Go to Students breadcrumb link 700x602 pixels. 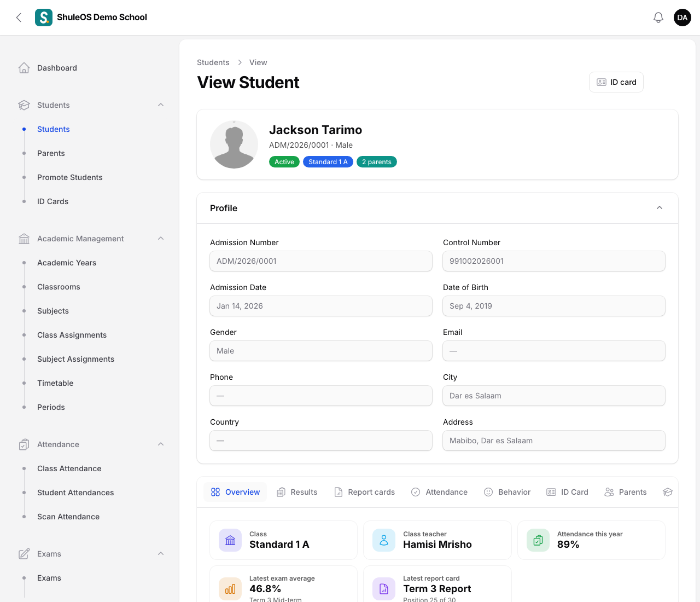[213, 62]
